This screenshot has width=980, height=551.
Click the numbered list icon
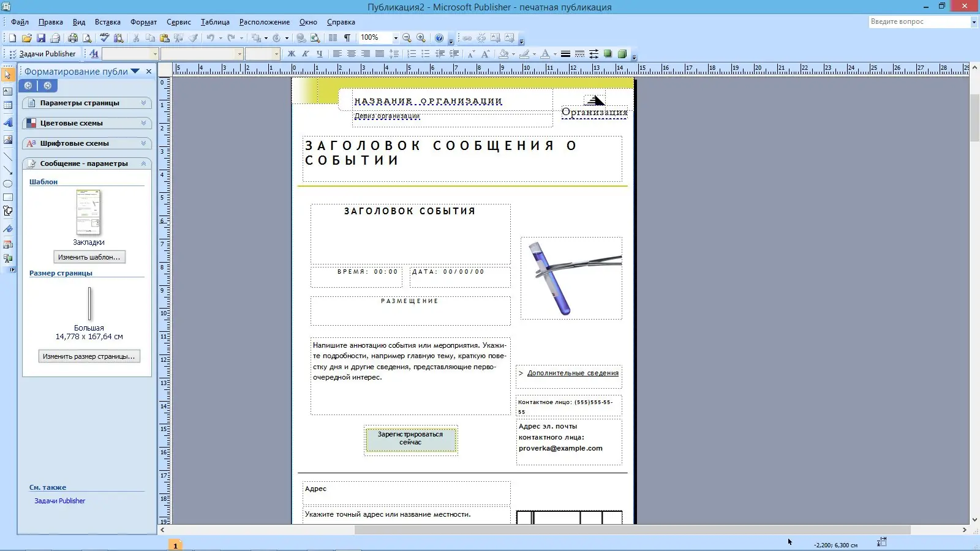pyautogui.click(x=412, y=54)
